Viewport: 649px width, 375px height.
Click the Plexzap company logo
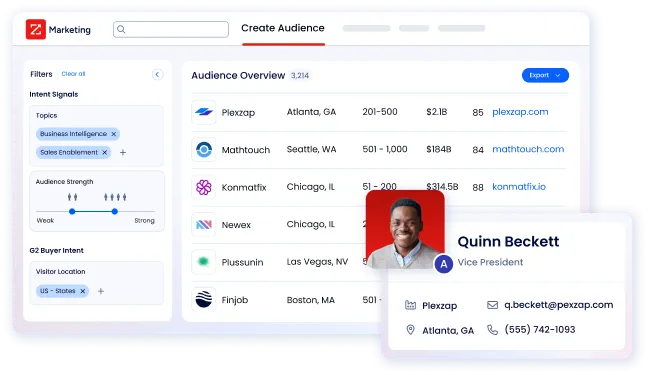pos(204,112)
